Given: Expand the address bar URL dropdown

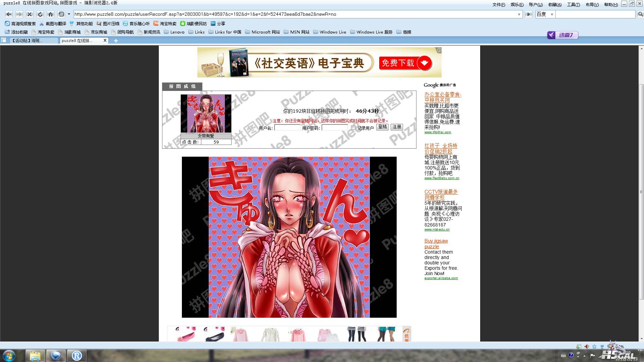Looking at the screenshot, I should pos(519,14).
